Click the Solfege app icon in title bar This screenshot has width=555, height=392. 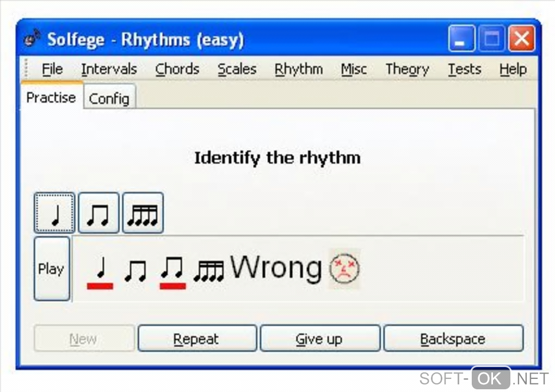[x=32, y=38]
